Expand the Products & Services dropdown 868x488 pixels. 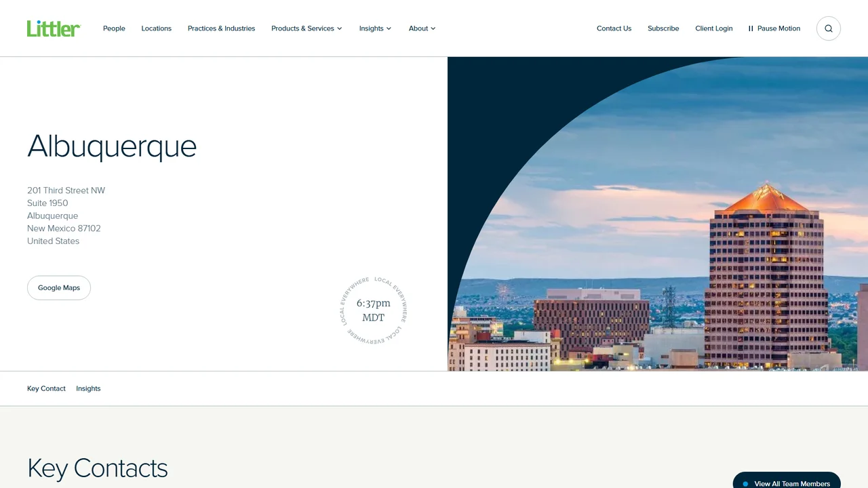point(307,28)
